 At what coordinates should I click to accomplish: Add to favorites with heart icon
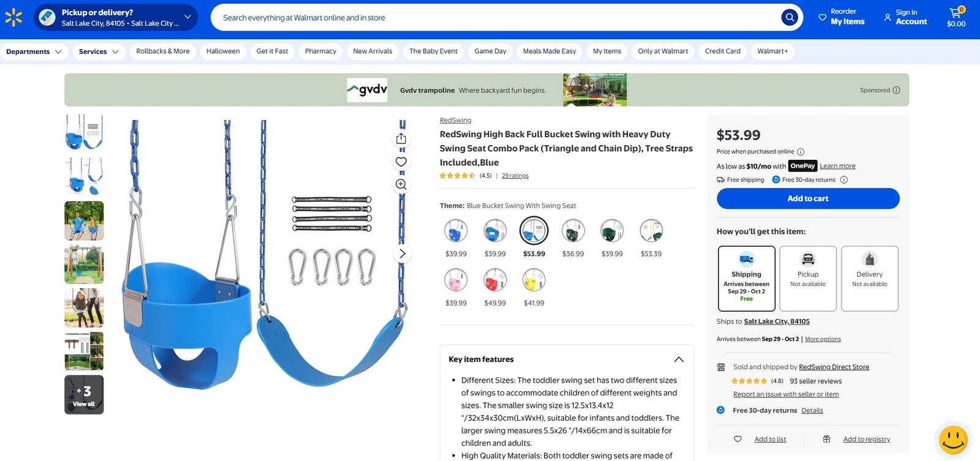(401, 162)
